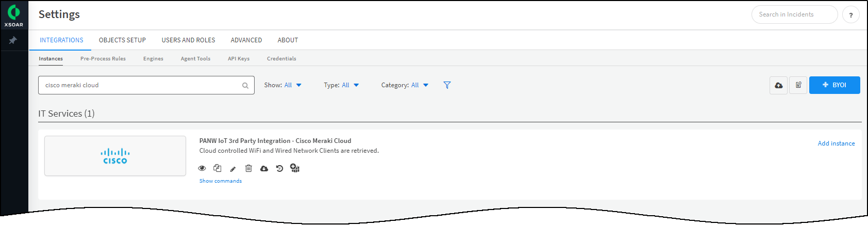The image size is (868, 225).
Task: Click the upload integration cloud icon
Action: coord(778,85)
